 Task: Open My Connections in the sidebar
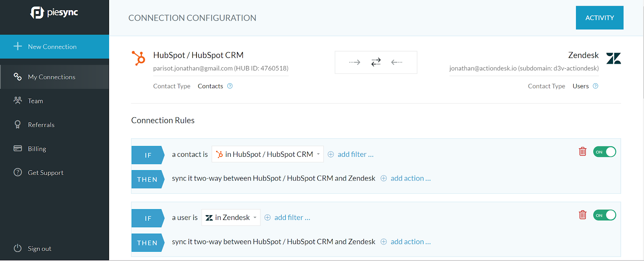[x=54, y=77]
